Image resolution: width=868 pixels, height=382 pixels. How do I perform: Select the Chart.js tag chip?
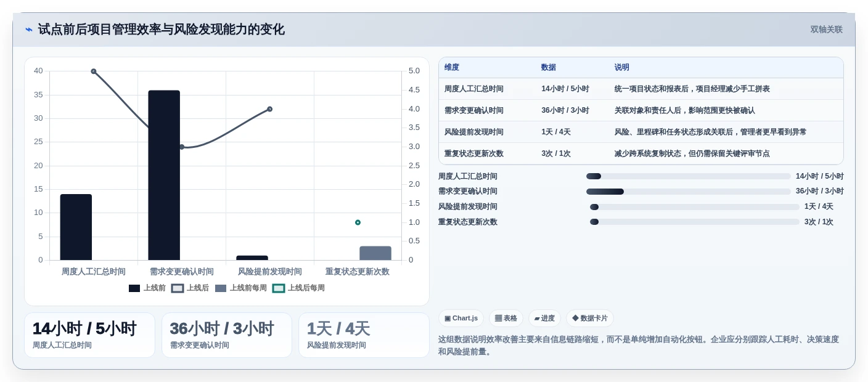tap(461, 318)
